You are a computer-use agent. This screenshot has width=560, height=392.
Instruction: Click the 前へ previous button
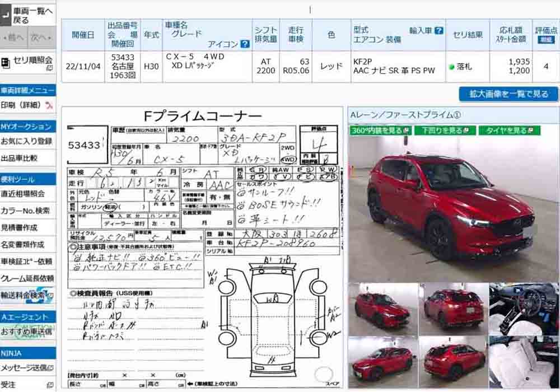point(13,37)
